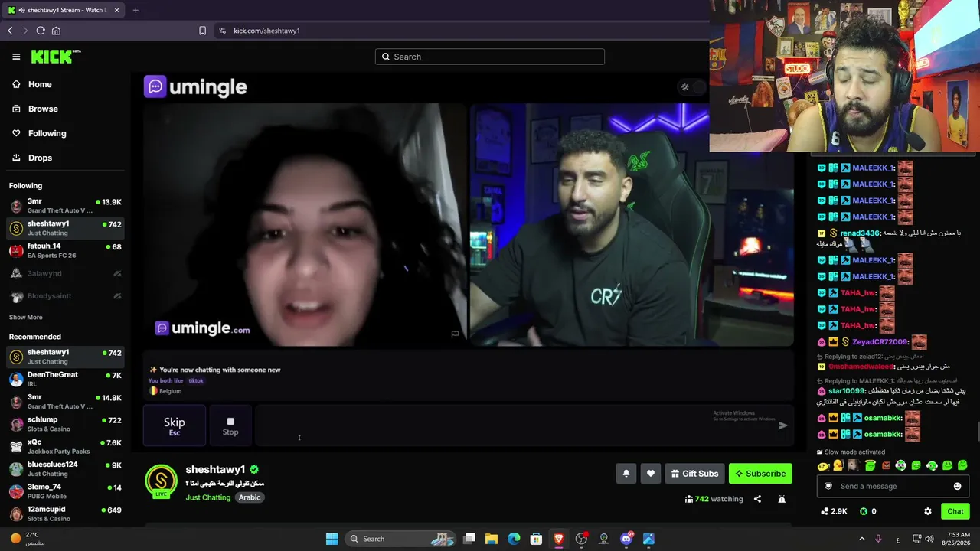Open File Explorer from taskbar

(492, 539)
